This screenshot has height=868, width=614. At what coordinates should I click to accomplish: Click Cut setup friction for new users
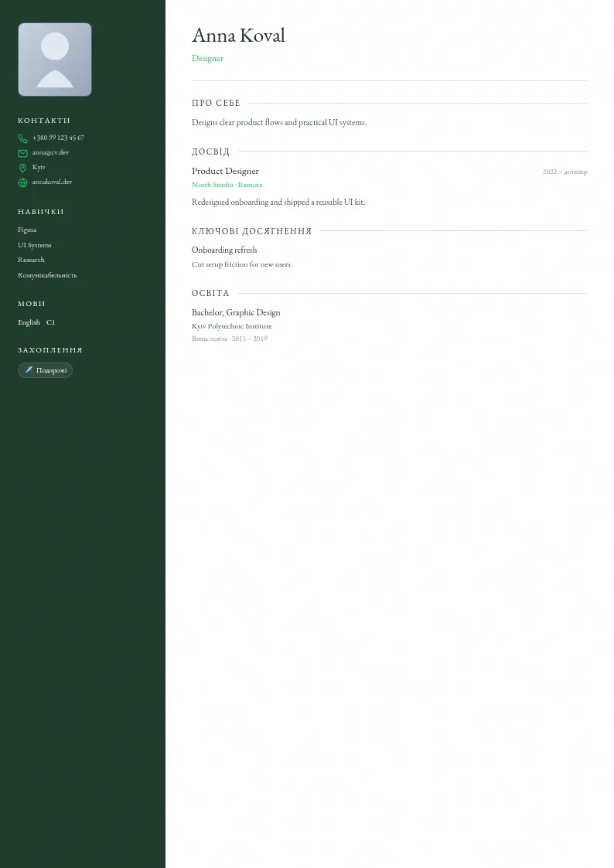coord(242,264)
